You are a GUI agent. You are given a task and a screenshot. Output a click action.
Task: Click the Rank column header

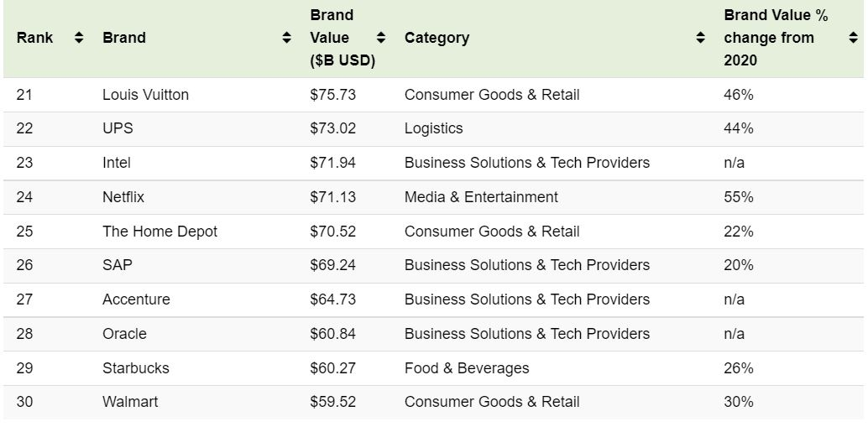click(x=34, y=38)
